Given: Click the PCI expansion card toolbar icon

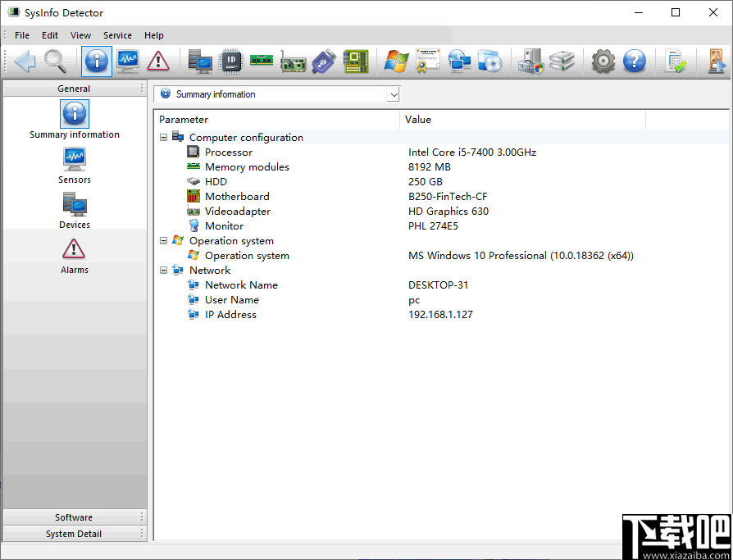Looking at the screenshot, I should pos(293,62).
